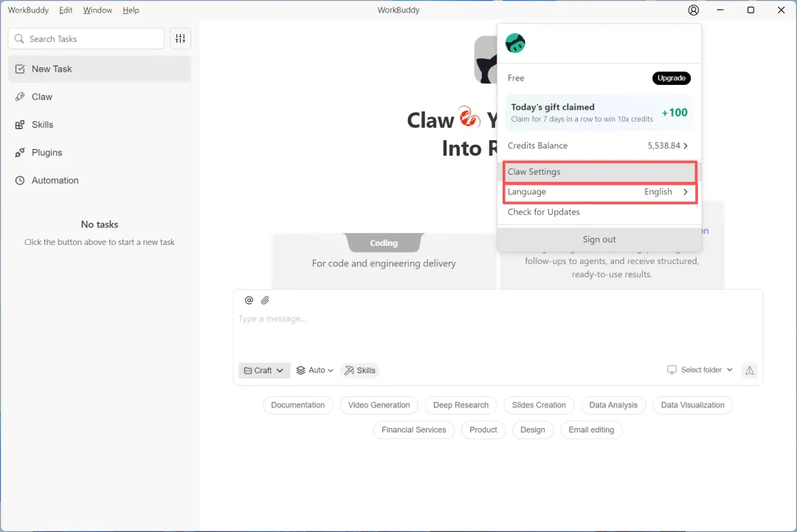797x532 pixels.
Task: Start a New Task from sidebar
Action: coord(100,69)
